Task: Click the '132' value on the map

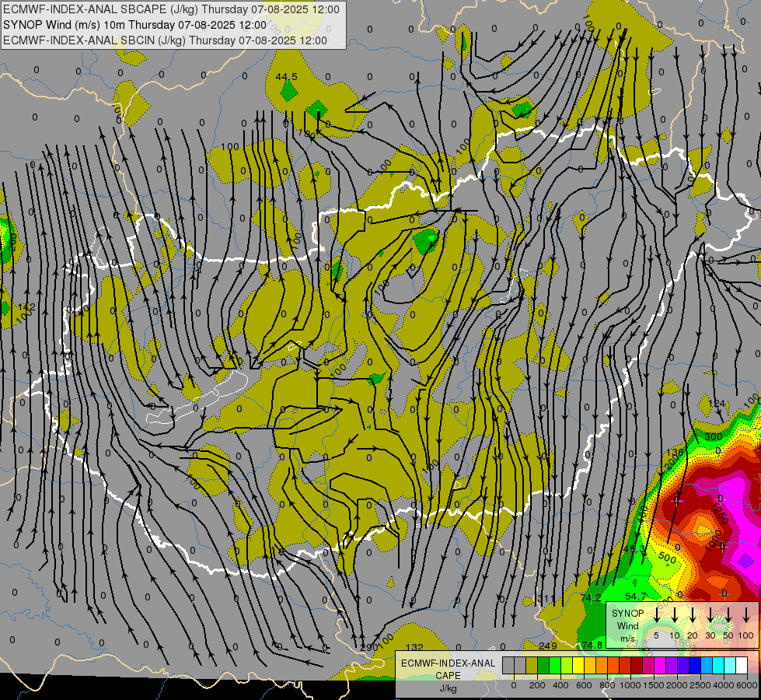Action: pos(414,648)
